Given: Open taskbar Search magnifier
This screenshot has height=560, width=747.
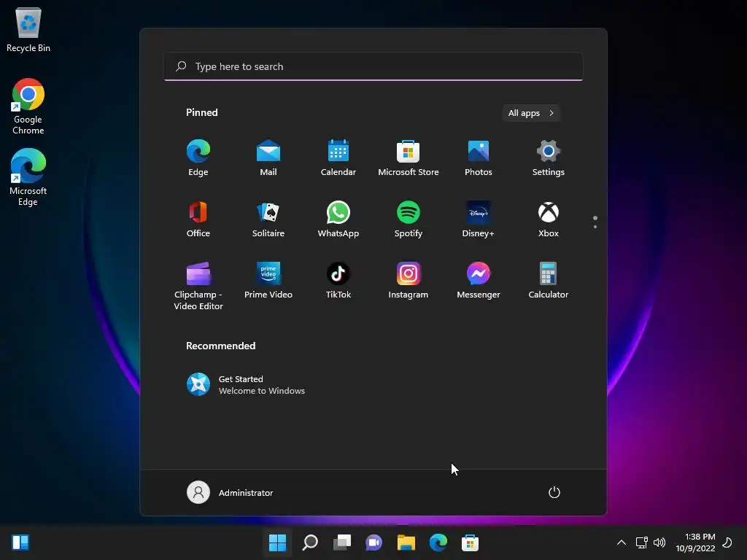Looking at the screenshot, I should tap(309, 542).
